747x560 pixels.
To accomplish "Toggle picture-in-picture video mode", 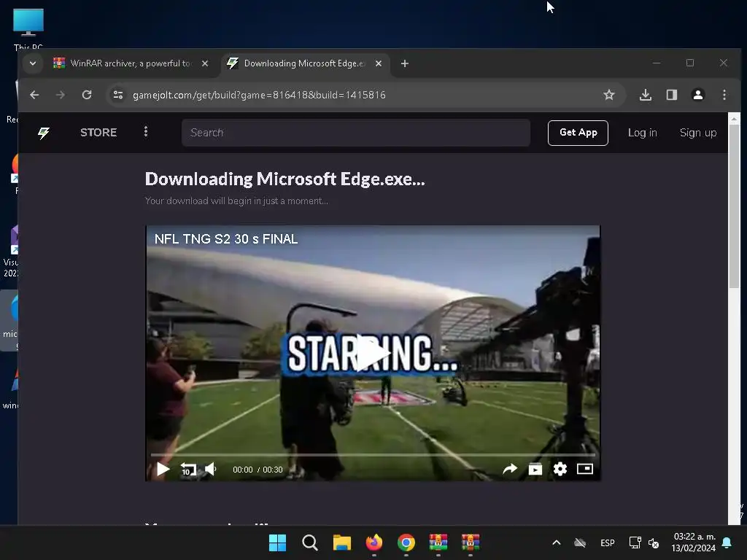I will click(x=585, y=469).
